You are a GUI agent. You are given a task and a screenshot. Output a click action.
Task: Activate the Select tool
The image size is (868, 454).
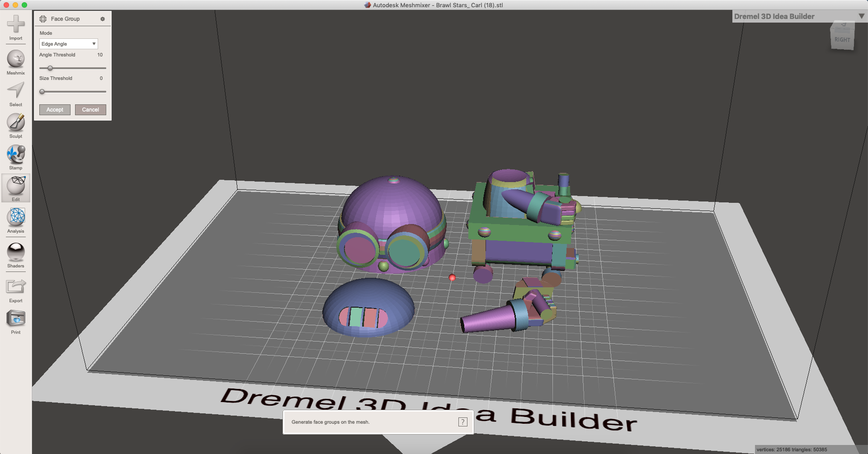[x=15, y=93]
